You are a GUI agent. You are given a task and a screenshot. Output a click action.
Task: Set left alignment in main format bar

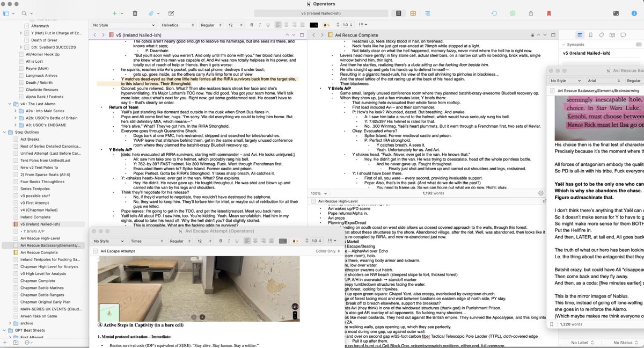pos(279,25)
